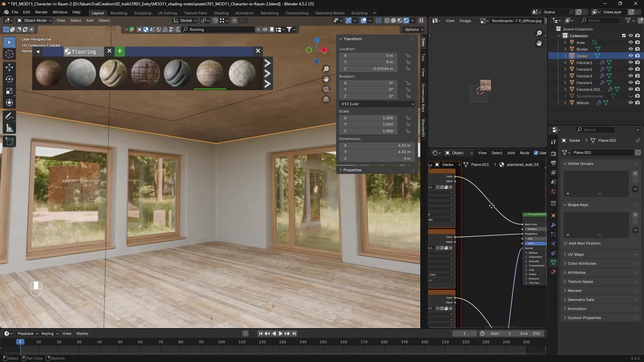Switch to the Material properties tab
The height and width of the screenshot is (362, 644).
553,272
